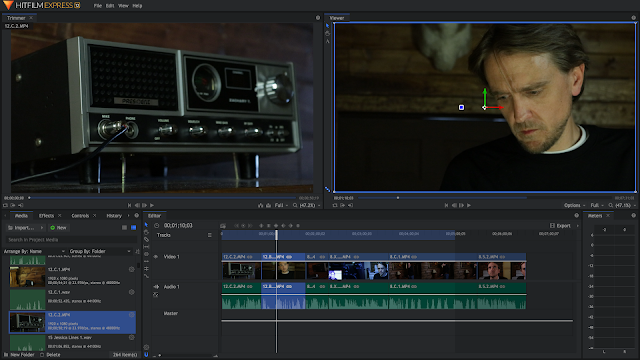Click the Editor timecode 00;01;10;03 field
This screenshot has height=360, width=640.
click(x=178, y=225)
